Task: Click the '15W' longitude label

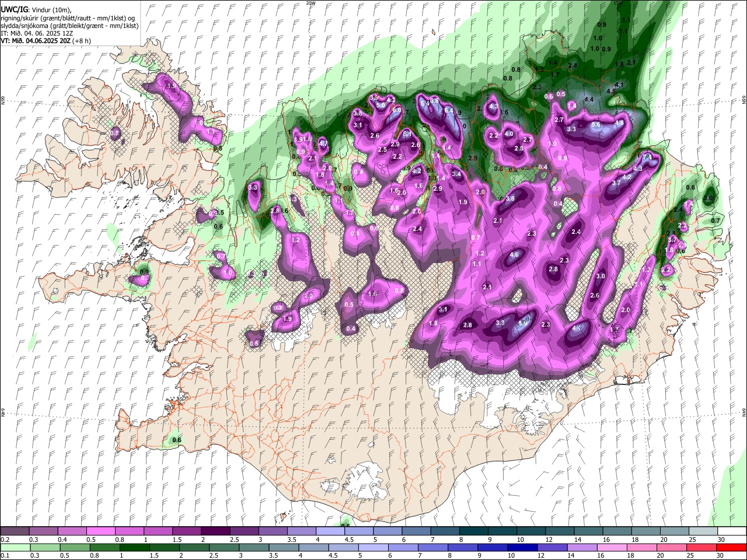Action: (619, 3)
